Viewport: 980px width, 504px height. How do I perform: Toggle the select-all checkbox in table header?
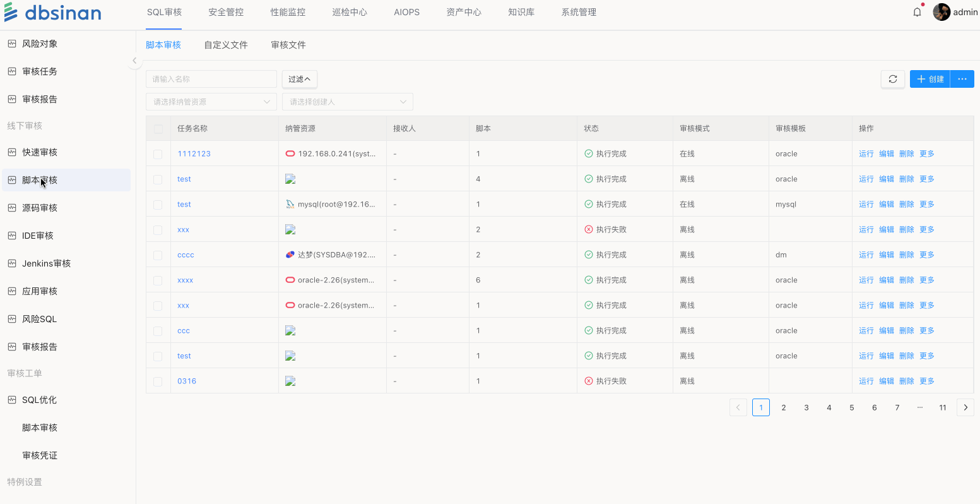pos(158,129)
